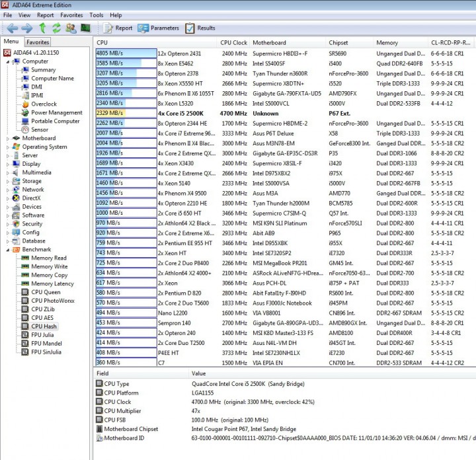Click the Forward navigation arrow
This screenshot has width=476, height=460.
(x=26, y=28)
